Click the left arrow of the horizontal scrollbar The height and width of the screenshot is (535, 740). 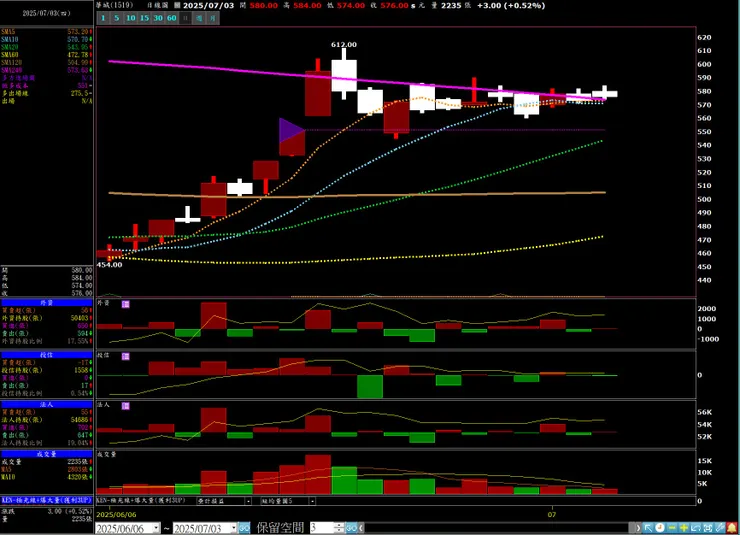[361, 528]
